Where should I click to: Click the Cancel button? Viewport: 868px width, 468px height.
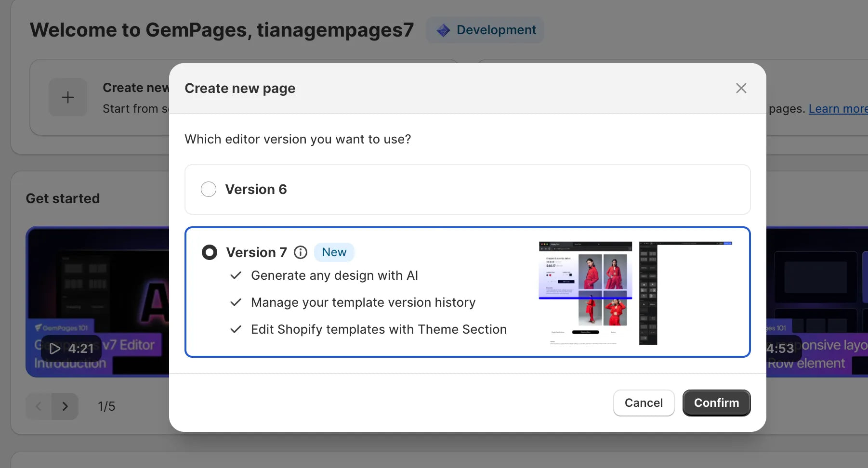(x=644, y=403)
